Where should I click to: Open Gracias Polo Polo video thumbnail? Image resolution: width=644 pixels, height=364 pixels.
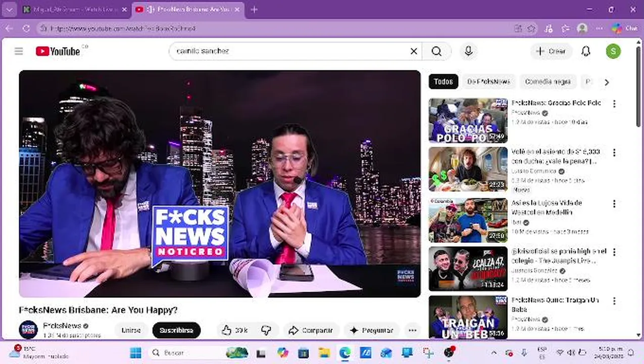(x=468, y=120)
